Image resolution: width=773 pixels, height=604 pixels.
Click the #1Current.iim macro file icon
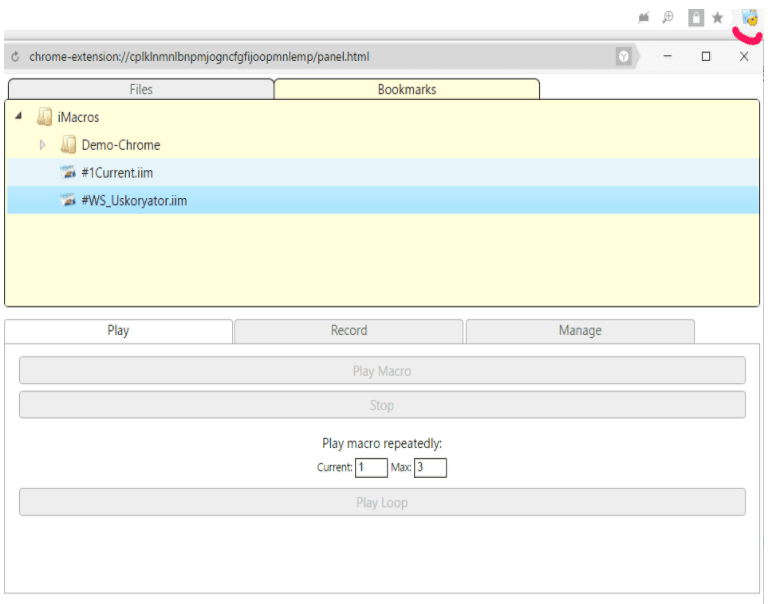coord(68,172)
